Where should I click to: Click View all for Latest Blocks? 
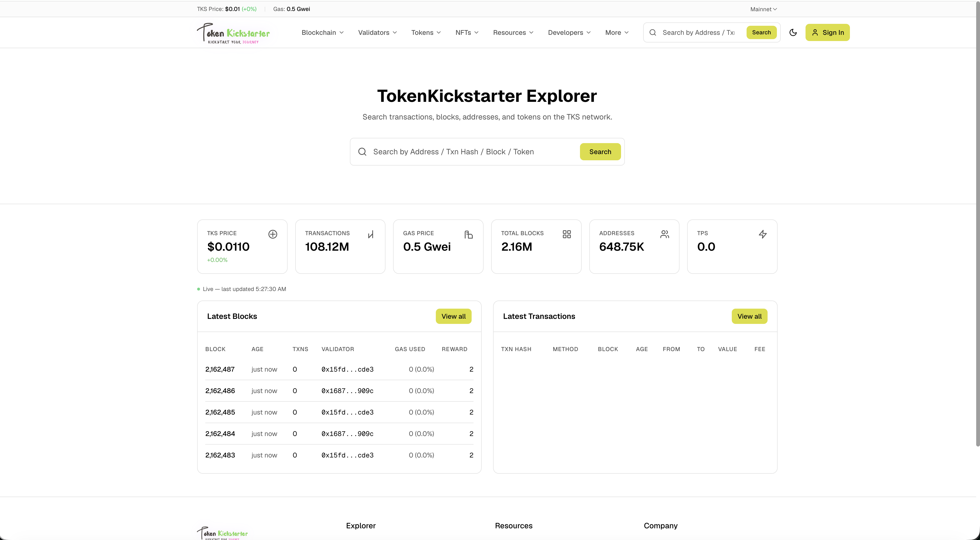(453, 317)
